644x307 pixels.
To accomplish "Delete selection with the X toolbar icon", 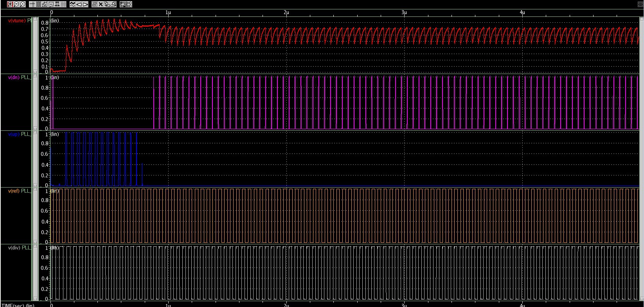I will pyautogui.click(x=101, y=4).
